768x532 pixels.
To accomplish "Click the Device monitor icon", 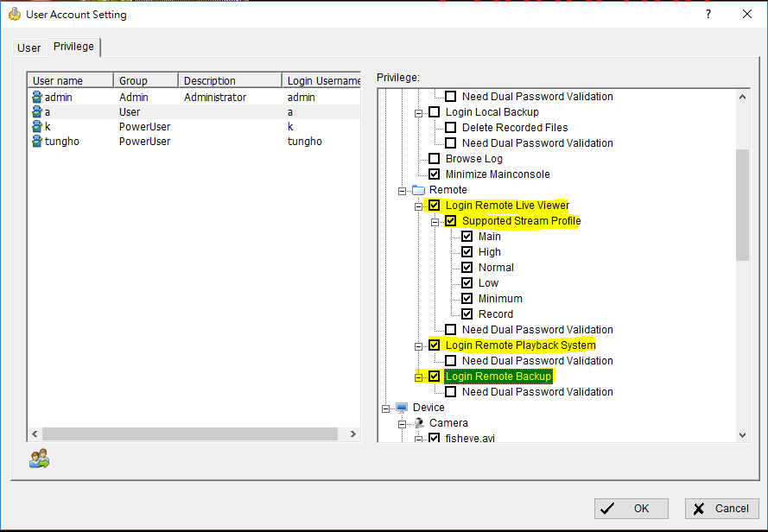I will pyautogui.click(x=403, y=408).
